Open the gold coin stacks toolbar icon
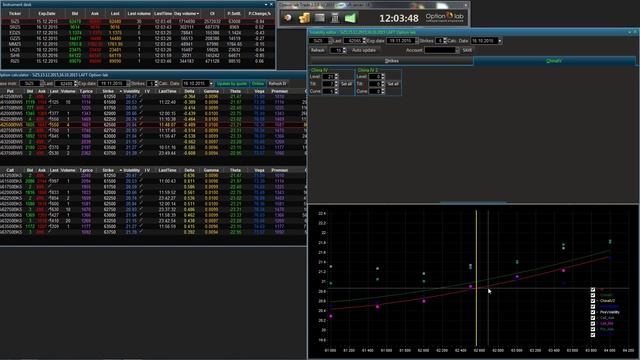The width and height of the screenshot is (640, 360). pyautogui.click(x=304, y=18)
